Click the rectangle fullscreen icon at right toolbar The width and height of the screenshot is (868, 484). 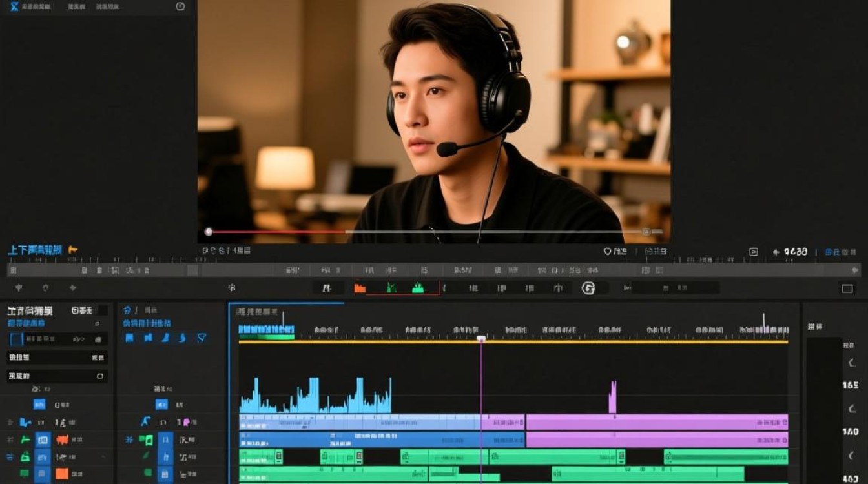pos(847,288)
